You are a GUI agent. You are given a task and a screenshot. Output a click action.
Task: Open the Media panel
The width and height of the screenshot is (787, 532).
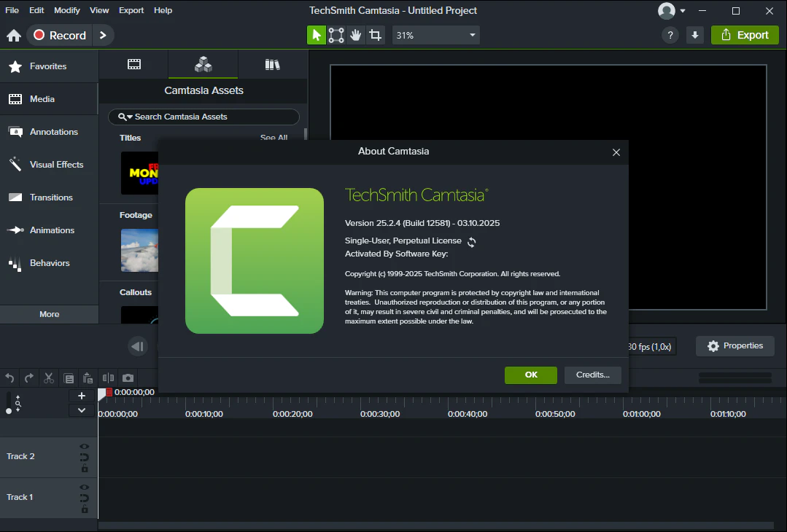49,99
